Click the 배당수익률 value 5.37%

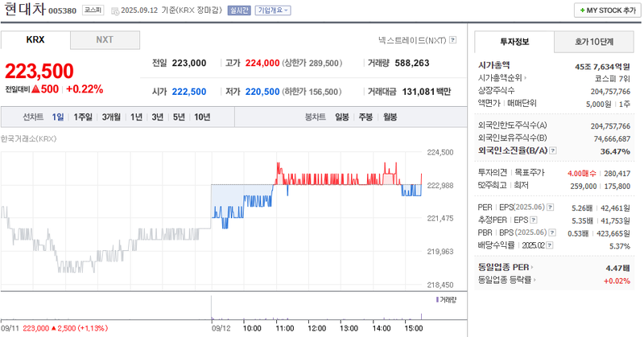pos(620,246)
